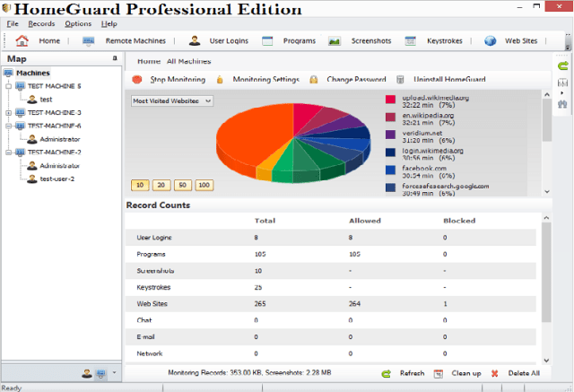Show top 100 websites

tap(204, 185)
